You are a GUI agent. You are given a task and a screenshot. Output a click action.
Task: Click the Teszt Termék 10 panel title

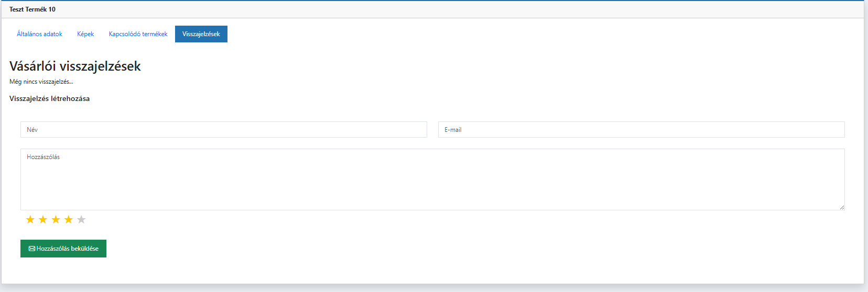[x=32, y=9]
